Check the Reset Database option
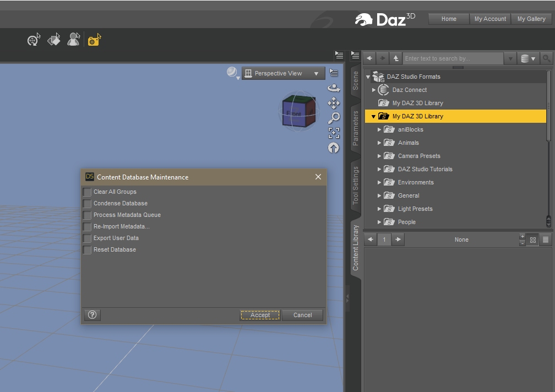This screenshot has height=392, width=555. pyautogui.click(x=87, y=250)
